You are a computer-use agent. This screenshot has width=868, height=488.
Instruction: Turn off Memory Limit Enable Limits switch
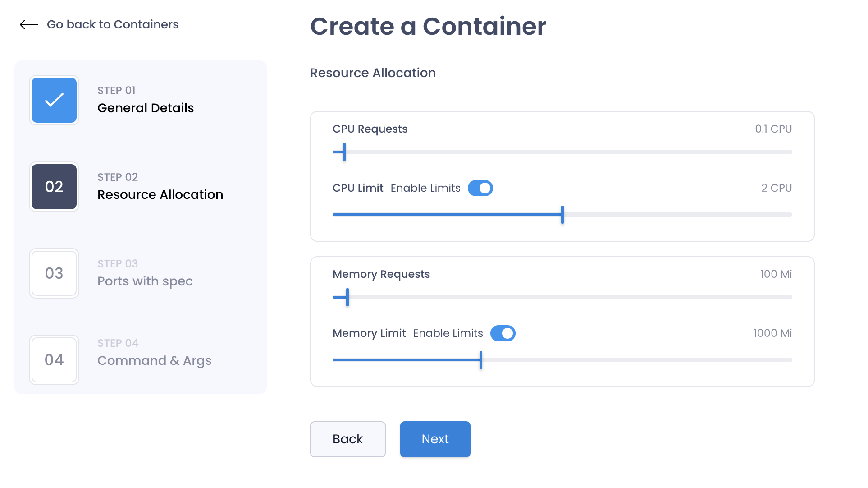(x=503, y=333)
